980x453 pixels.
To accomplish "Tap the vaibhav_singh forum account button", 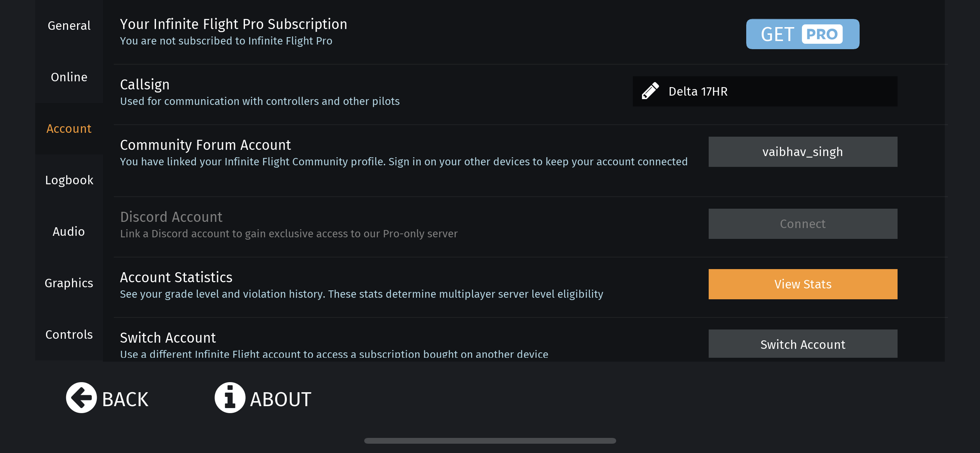I will (803, 151).
